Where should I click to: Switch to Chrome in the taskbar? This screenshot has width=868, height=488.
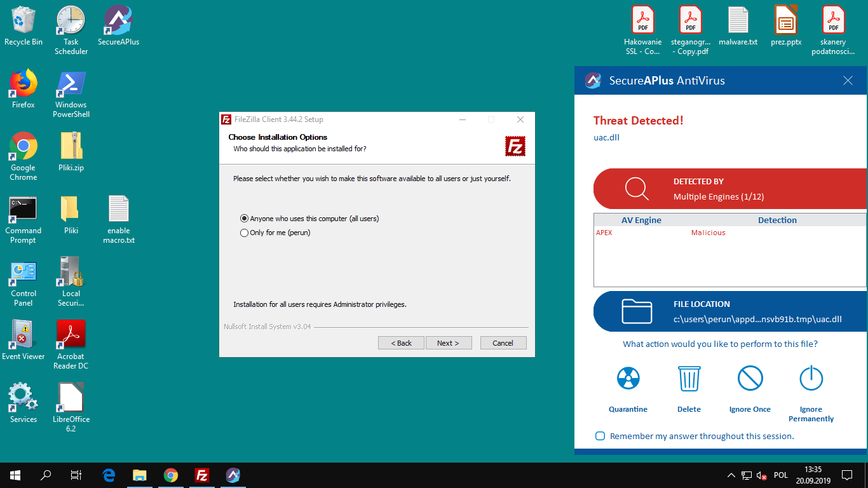tap(171, 475)
